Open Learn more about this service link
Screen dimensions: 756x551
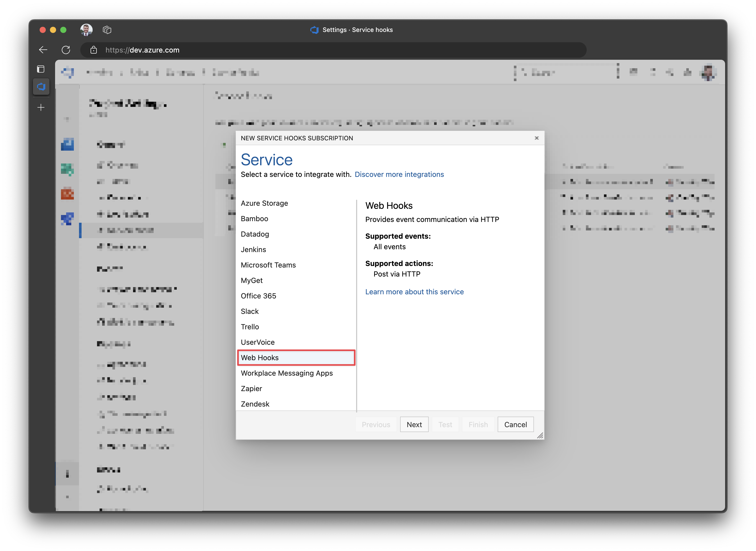[x=414, y=292]
